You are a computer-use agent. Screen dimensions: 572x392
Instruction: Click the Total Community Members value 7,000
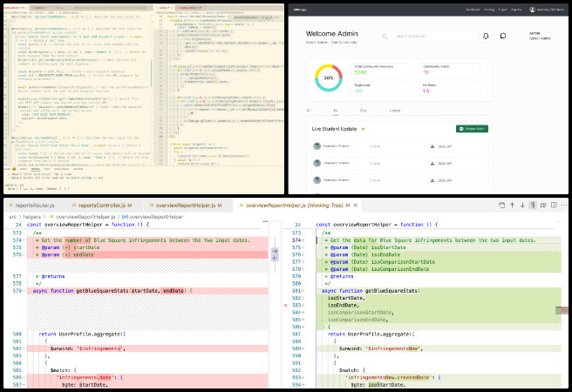pyautogui.click(x=360, y=72)
